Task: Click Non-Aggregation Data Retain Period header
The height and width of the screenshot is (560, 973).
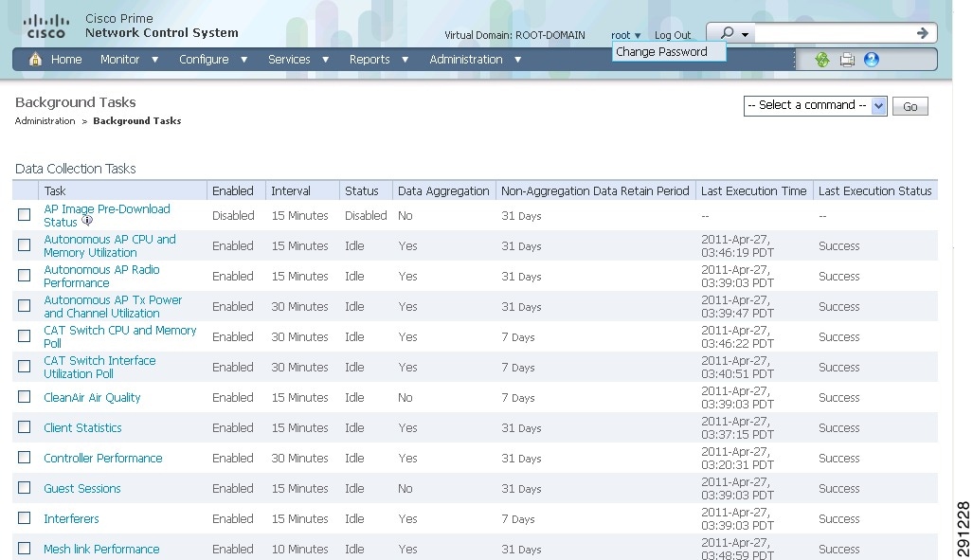Action: [595, 190]
